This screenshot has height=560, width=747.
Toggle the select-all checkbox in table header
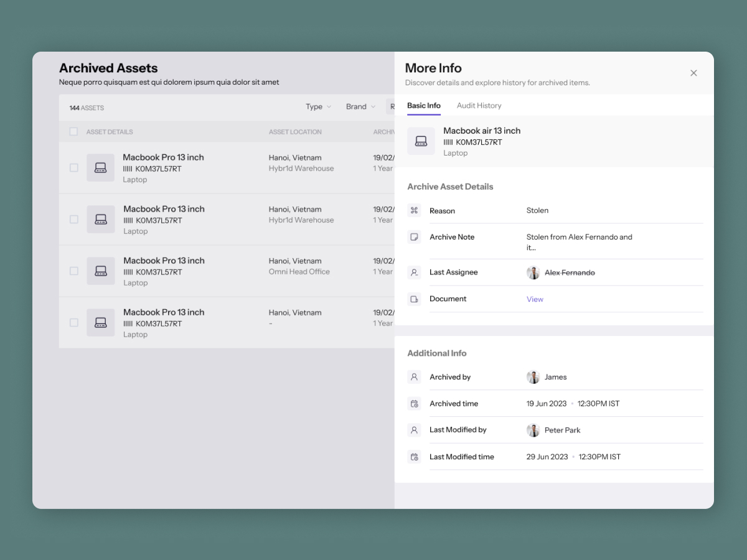73,132
